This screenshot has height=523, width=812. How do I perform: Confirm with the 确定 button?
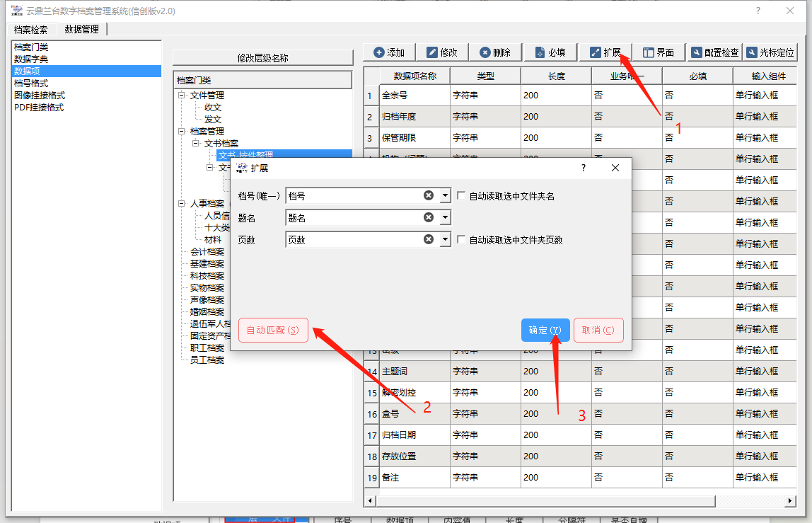pyautogui.click(x=545, y=330)
